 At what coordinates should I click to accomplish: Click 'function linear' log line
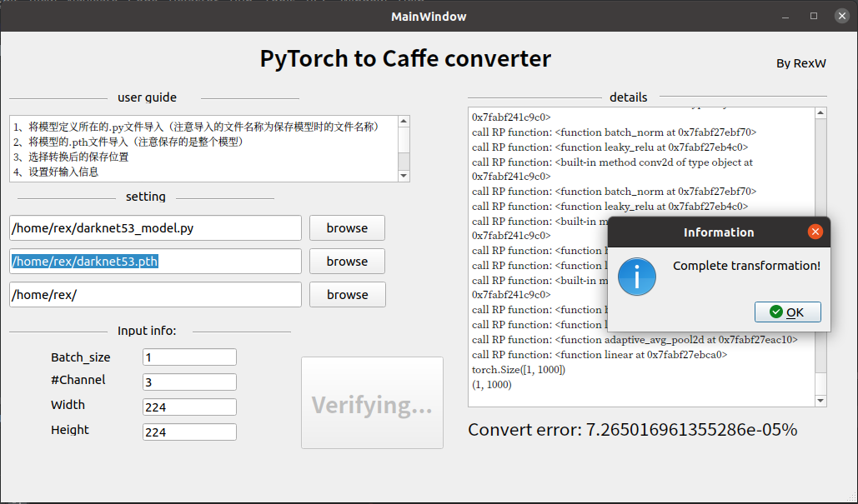click(600, 355)
